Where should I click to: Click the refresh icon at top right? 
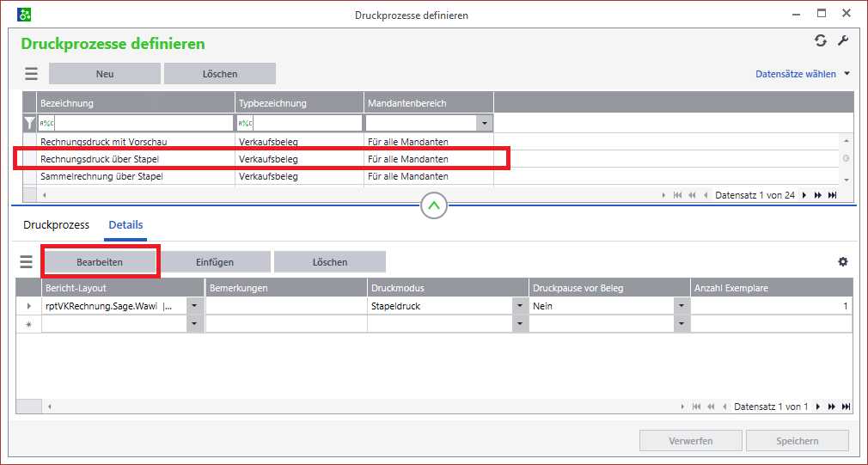[x=821, y=41]
